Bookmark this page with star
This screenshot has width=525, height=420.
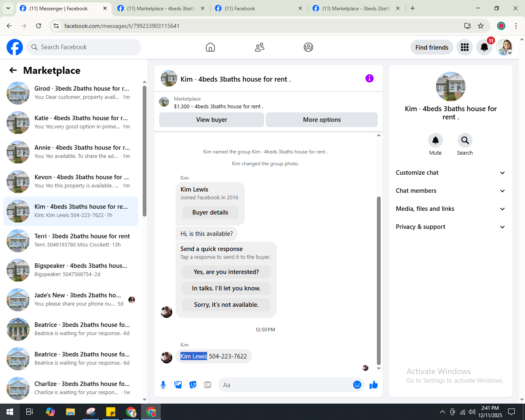tap(481, 26)
